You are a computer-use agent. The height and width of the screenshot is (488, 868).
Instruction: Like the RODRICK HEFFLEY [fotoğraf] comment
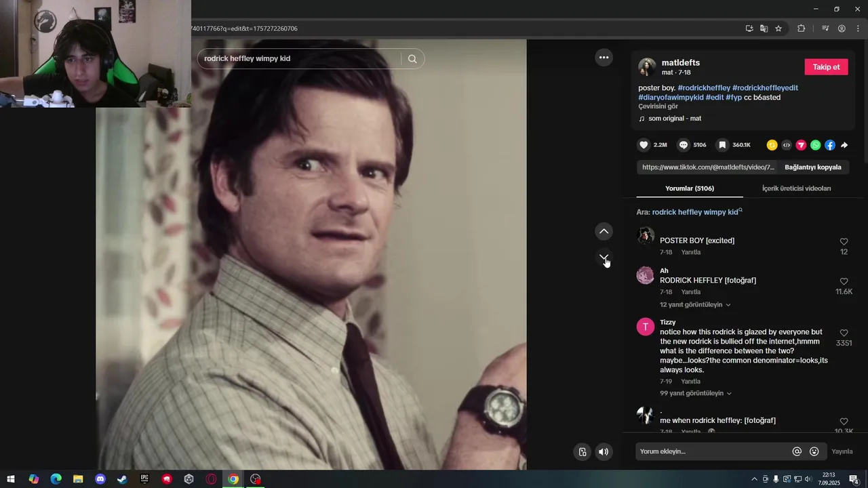[x=844, y=281]
